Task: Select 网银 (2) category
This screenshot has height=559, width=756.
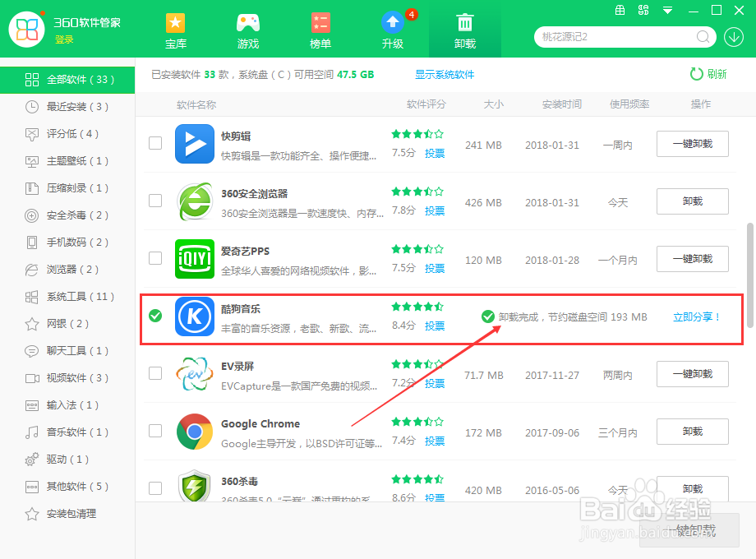Action: (67, 324)
